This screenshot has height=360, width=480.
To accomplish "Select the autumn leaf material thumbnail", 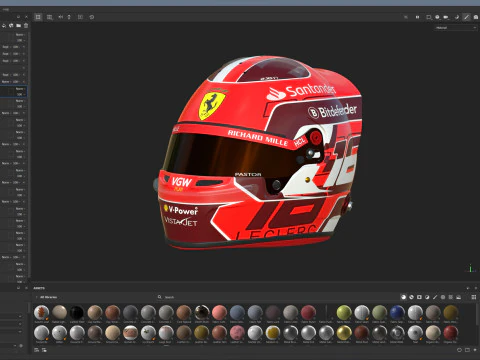I will coord(42,312).
